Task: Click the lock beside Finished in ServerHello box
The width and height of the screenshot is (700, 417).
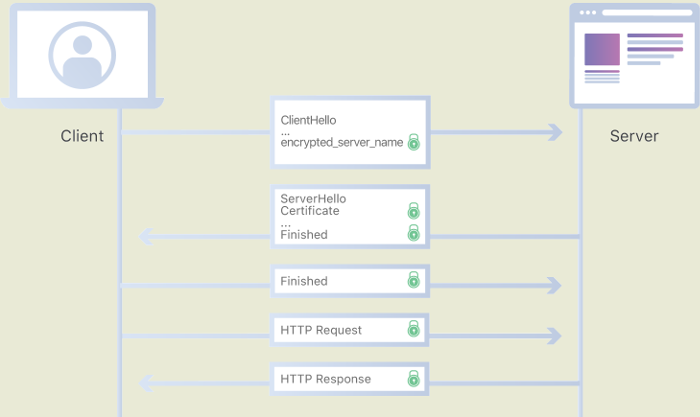Action: [x=413, y=234]
